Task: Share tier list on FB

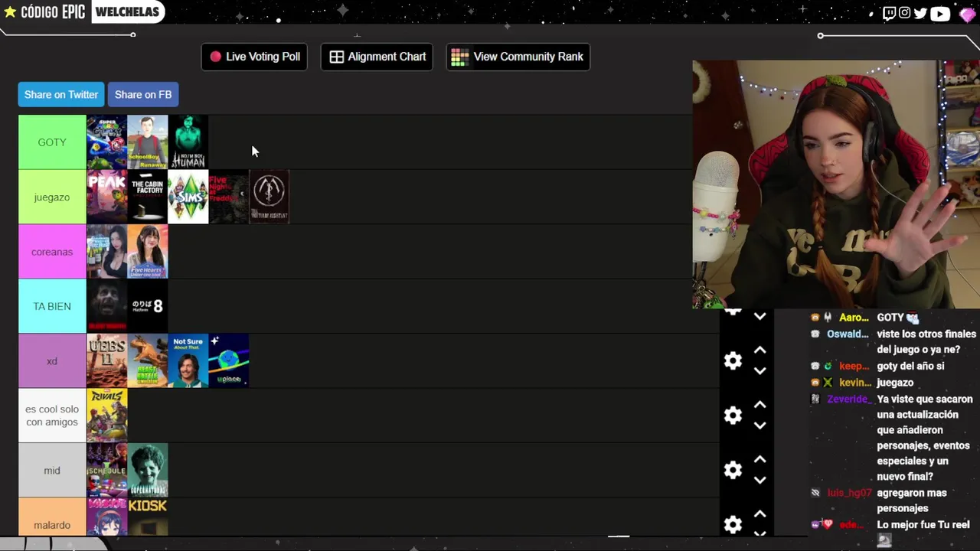Action: coord(143,94)
